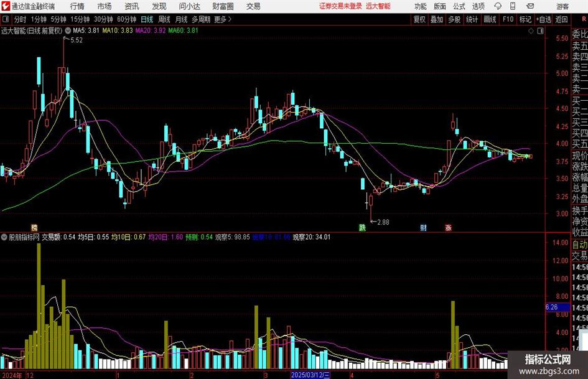588x379 pixels.
Task: Switch to 60分钟 period tab
Action: point(126,19)
